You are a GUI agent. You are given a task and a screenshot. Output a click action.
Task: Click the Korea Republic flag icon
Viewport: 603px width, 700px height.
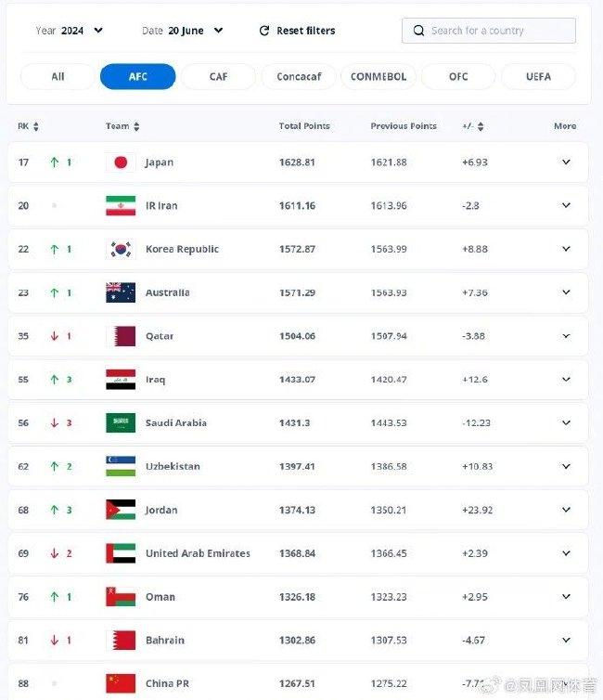click(x=121, y=249)
